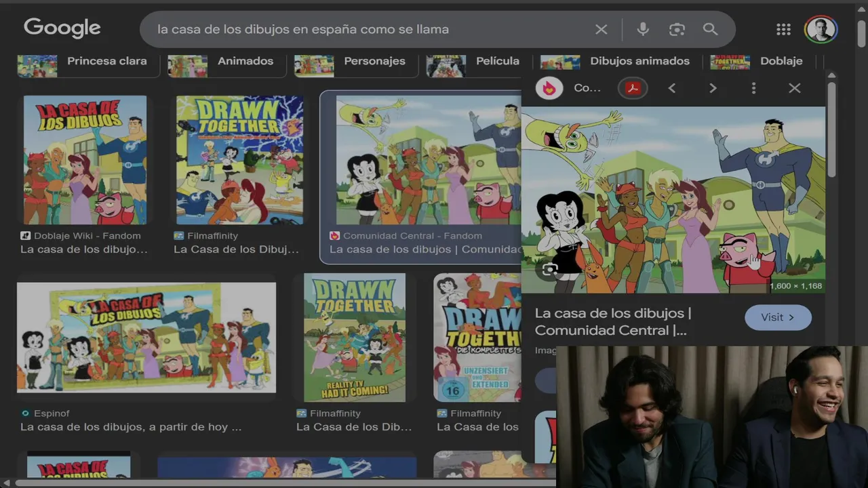Click the red PDF extension icon

(x=633, y=88)
